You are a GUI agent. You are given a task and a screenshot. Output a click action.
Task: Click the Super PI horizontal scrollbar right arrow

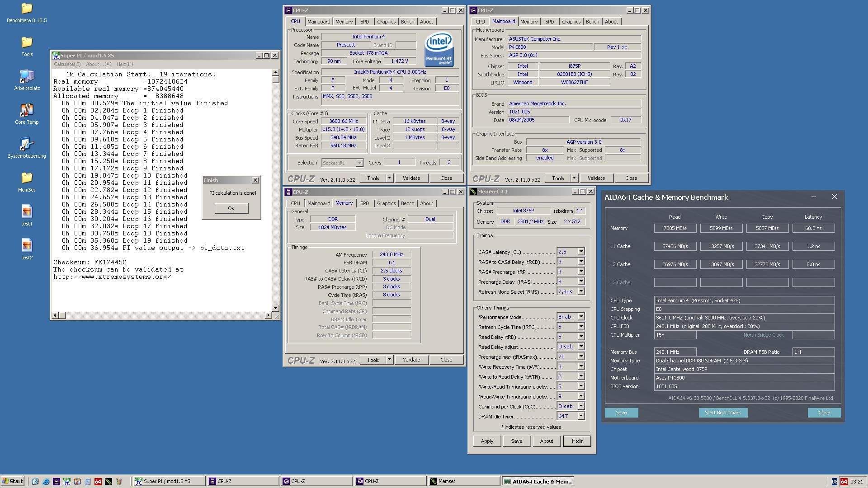(268, 315)
